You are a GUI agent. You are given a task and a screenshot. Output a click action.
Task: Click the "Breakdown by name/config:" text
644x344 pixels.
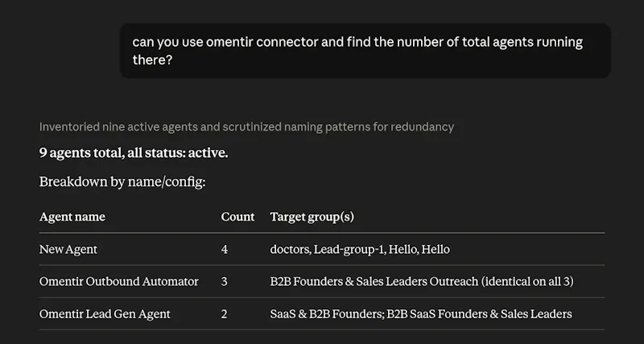pos(122,181)
